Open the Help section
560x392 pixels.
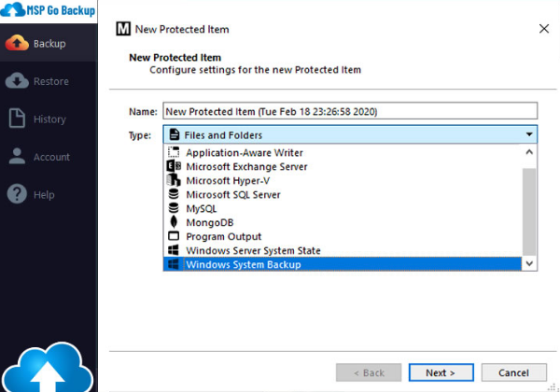coord(49,194)
